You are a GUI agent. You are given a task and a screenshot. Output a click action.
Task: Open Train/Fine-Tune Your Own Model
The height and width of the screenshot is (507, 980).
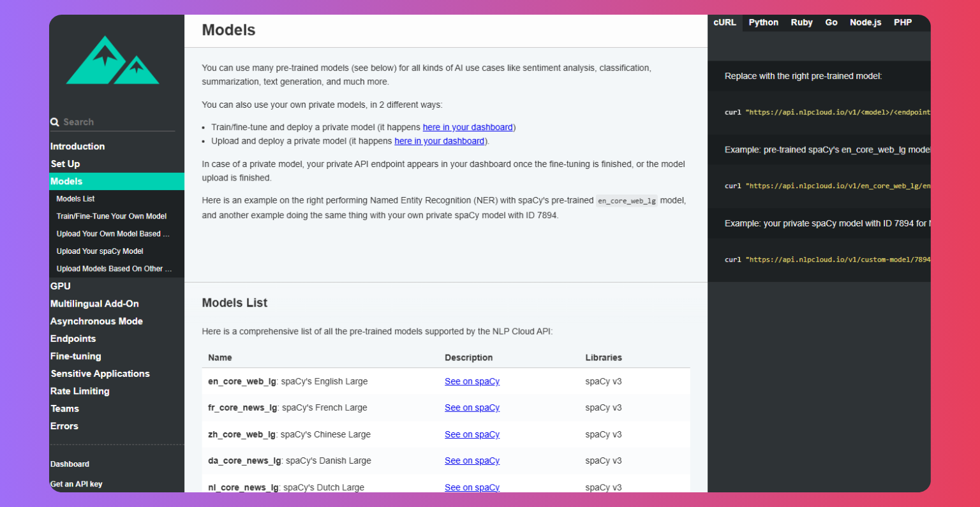[x=111, y=216]
